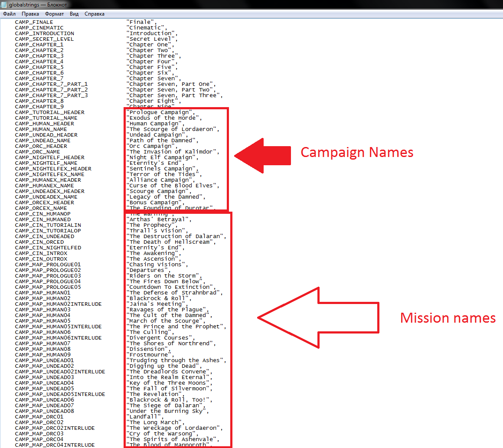Click the text CAMP_CIN_OUTROX
This screenshot has height=448, width=503.
tap(41, 259)
